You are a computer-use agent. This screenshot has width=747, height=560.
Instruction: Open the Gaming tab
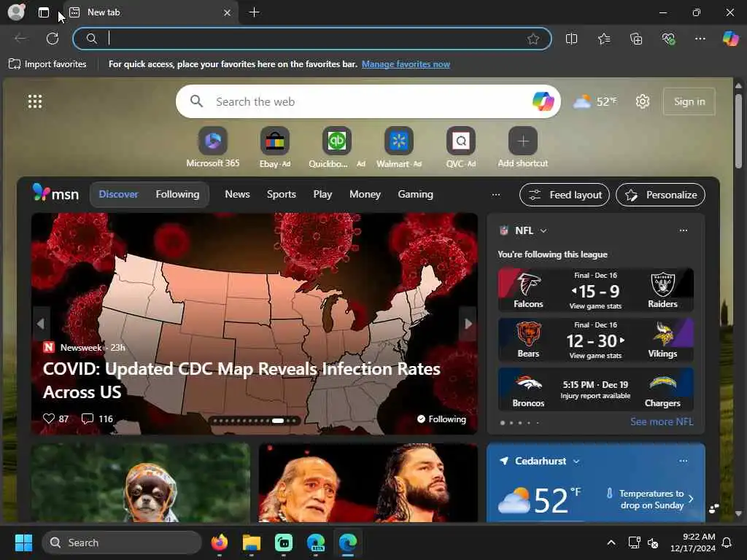[415, 194]
